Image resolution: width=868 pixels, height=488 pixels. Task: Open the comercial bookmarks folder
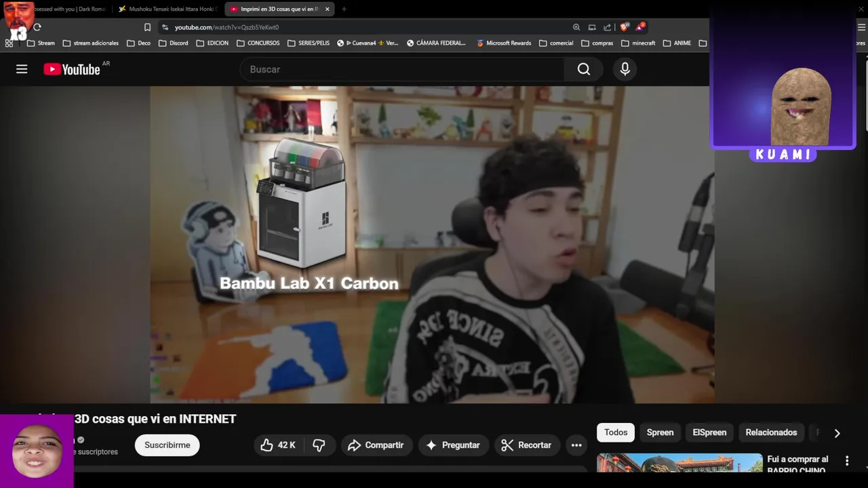click(x=556, y=43)
